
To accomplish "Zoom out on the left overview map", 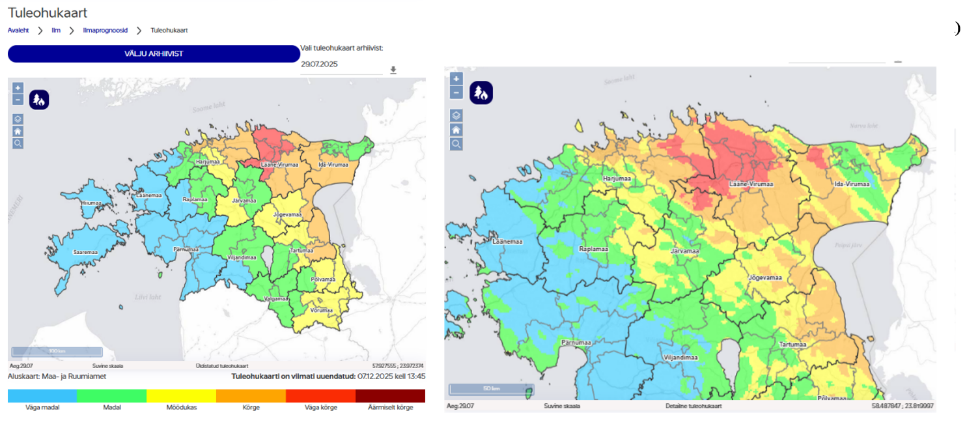I will (x=18, y=100).
